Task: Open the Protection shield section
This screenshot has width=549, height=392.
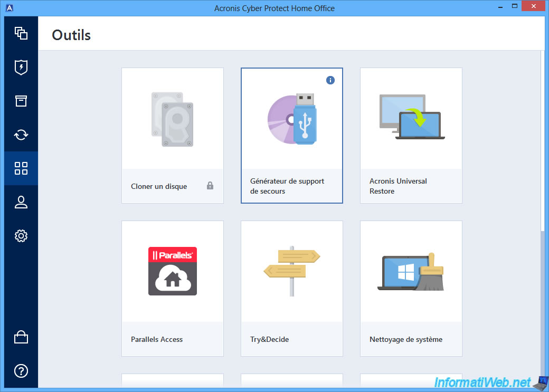Action: click(21, 67)
